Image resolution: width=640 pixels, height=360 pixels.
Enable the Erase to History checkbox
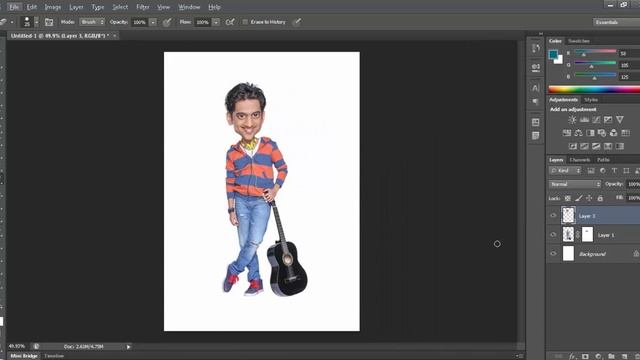(x=245, y=22)
